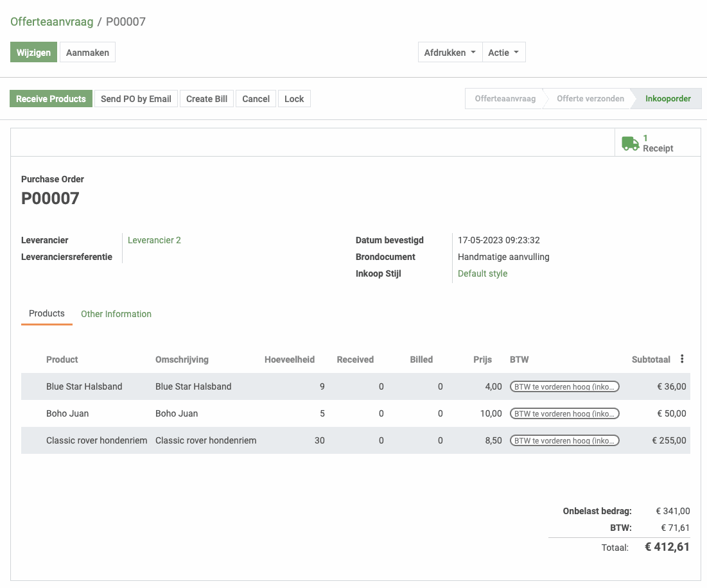Click quantity 30 for Classic rover hondenriem
This screenshot has height=588, width=707.
point(319,440)
